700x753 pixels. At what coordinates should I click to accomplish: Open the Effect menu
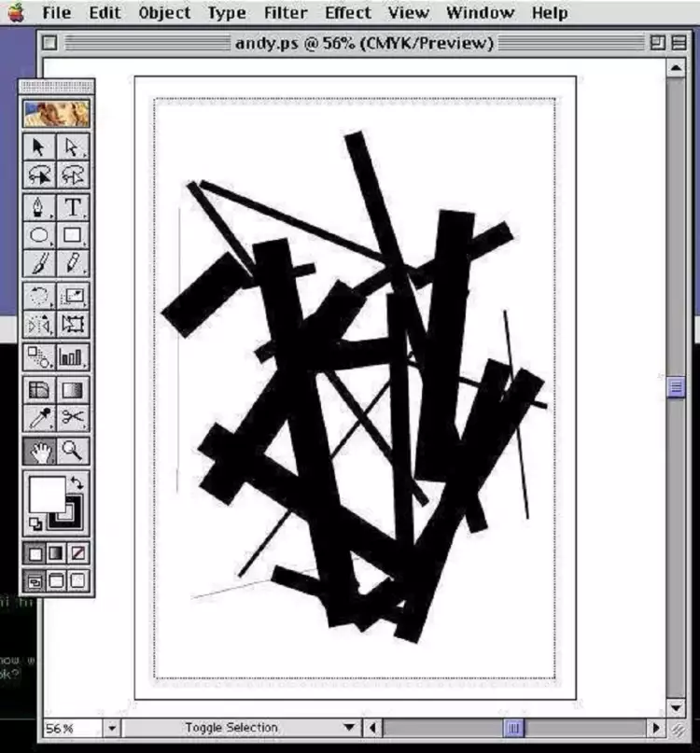[x=349, y=13]
